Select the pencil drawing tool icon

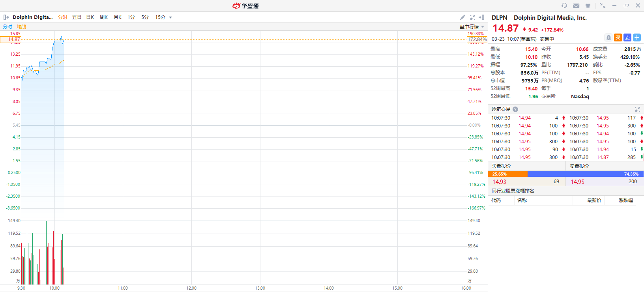[462, 17]
